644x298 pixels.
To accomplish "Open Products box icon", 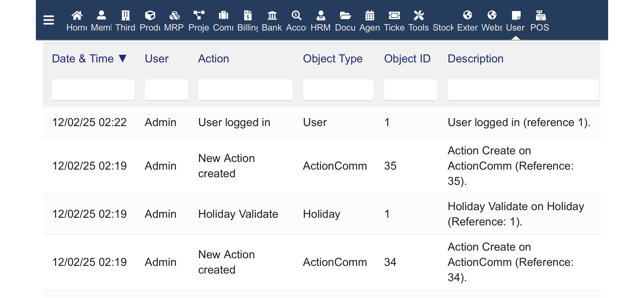I will tap(150, 16).
